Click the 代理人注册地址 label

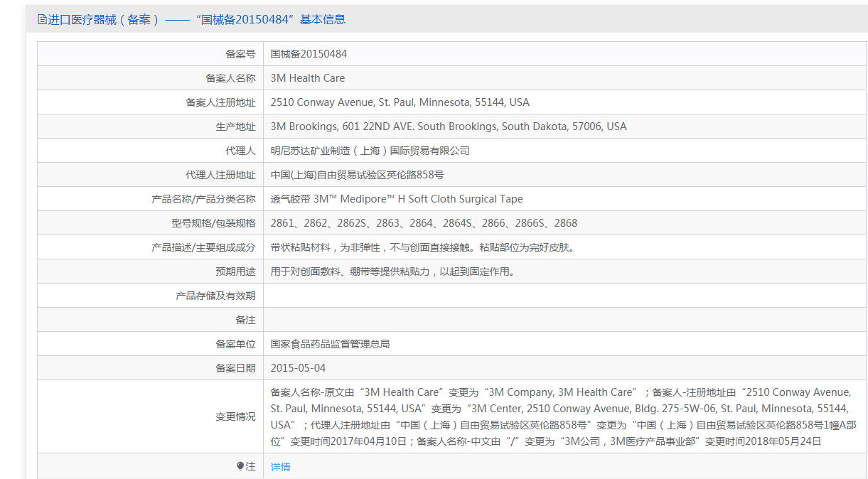click(x=220, y=175)
